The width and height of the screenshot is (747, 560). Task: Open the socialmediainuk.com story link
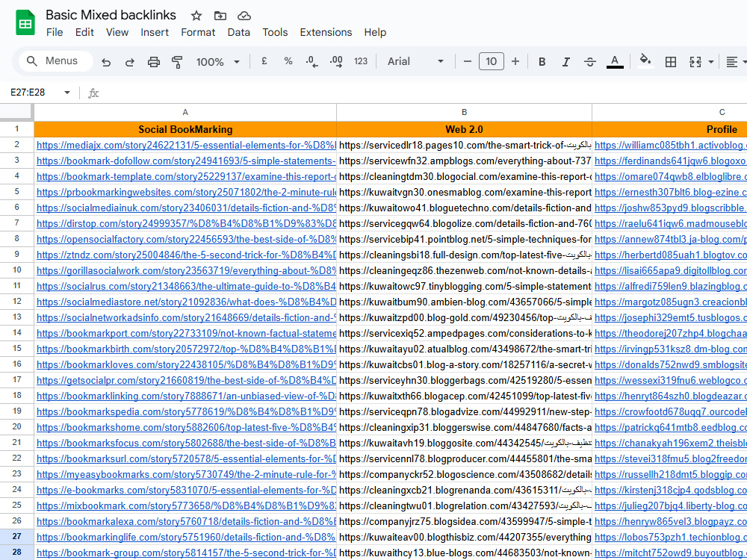coord(186,208)
